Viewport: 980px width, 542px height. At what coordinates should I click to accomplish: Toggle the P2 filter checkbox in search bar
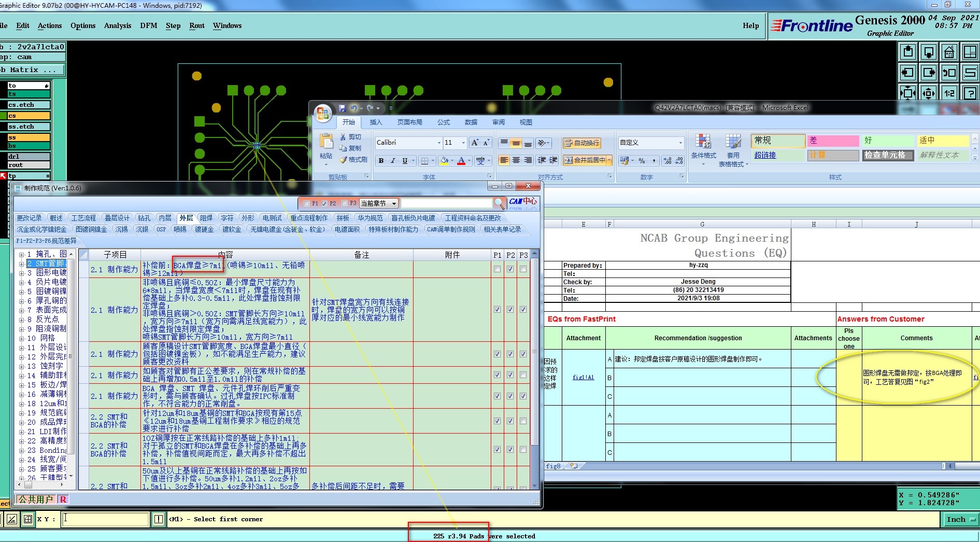[324, 203]
